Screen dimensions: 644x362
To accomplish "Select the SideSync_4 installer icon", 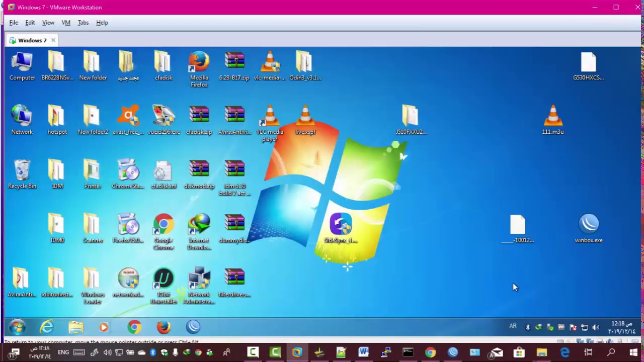I will point(341,228).
